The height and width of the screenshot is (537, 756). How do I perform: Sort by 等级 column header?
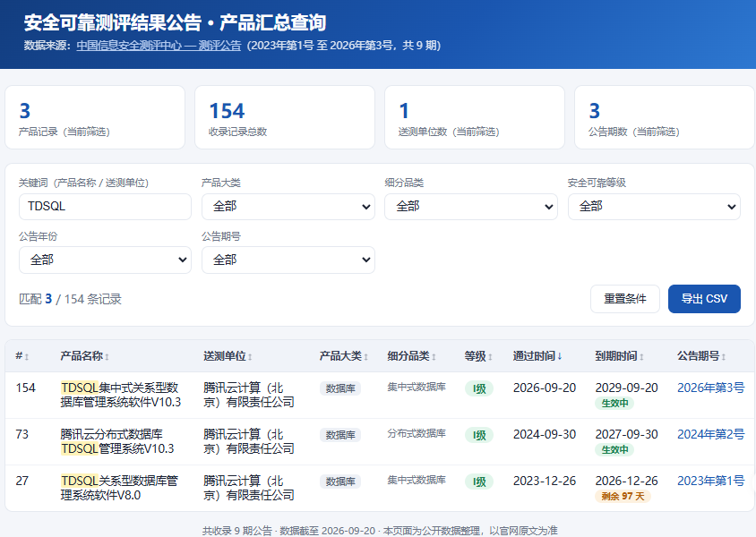tap(478, 356)
